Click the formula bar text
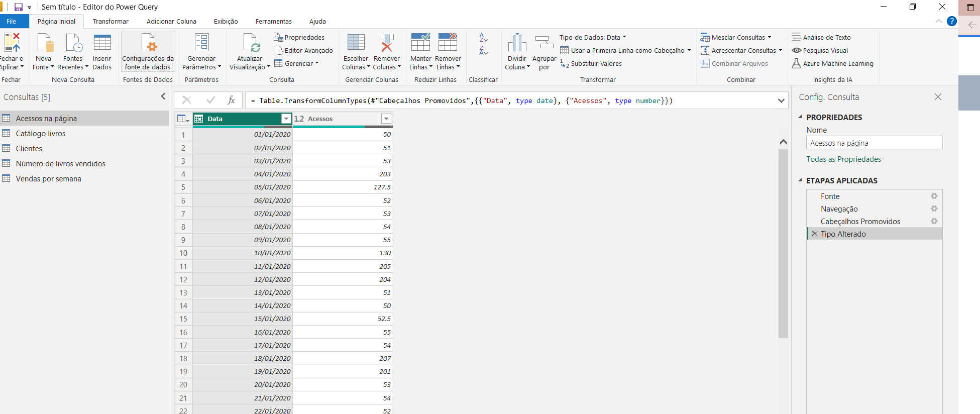Image resolution: width=980 pixels, height=414 pixels. tap(462, 100)
